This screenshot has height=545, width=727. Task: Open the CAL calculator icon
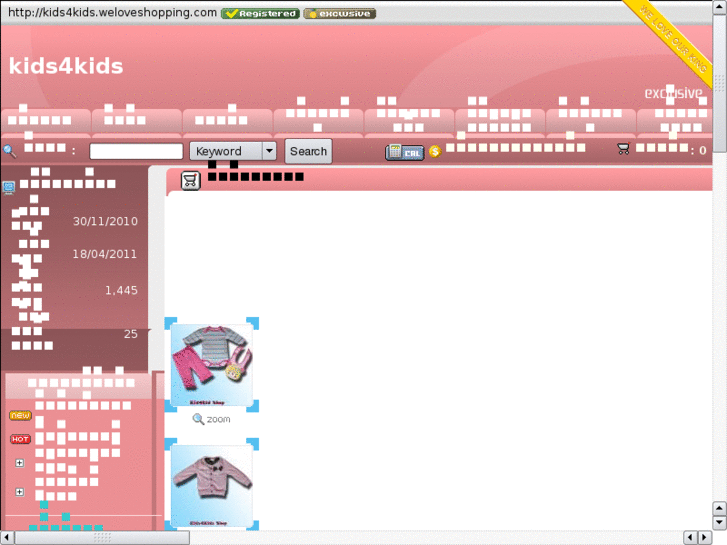(404, 152)
